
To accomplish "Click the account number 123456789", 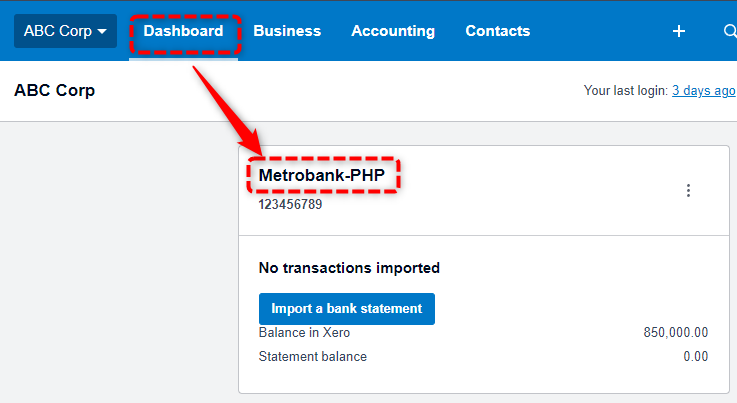I will click(290, 205).
